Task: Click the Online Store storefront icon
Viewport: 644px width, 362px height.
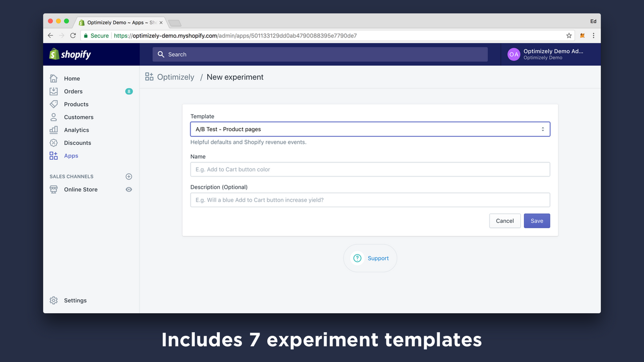Action: 53,189
